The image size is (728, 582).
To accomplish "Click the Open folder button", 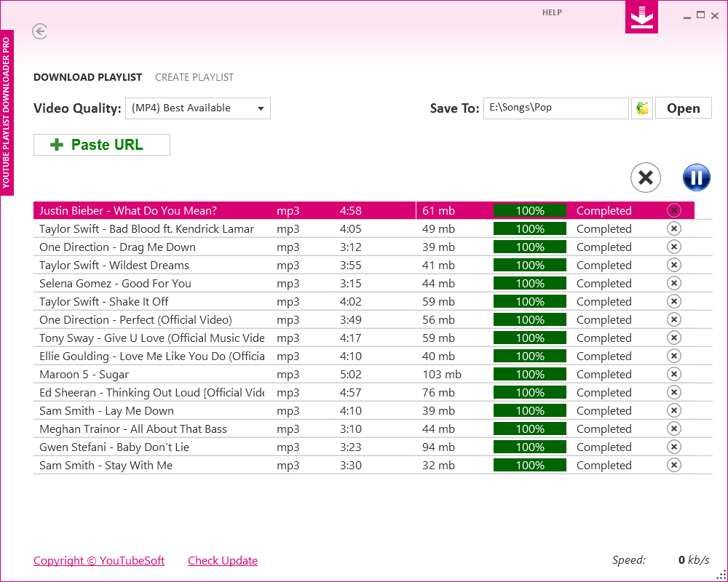I will pos(684,108).
